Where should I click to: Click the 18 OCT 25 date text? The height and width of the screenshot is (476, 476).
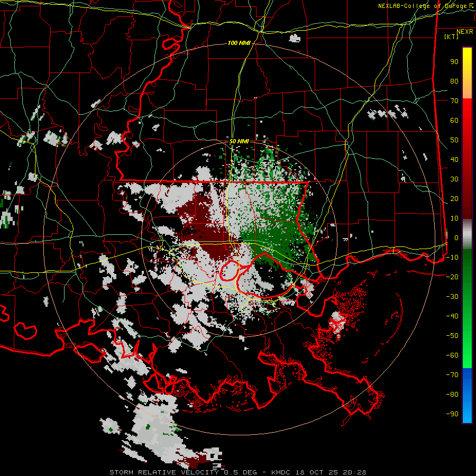316,472
